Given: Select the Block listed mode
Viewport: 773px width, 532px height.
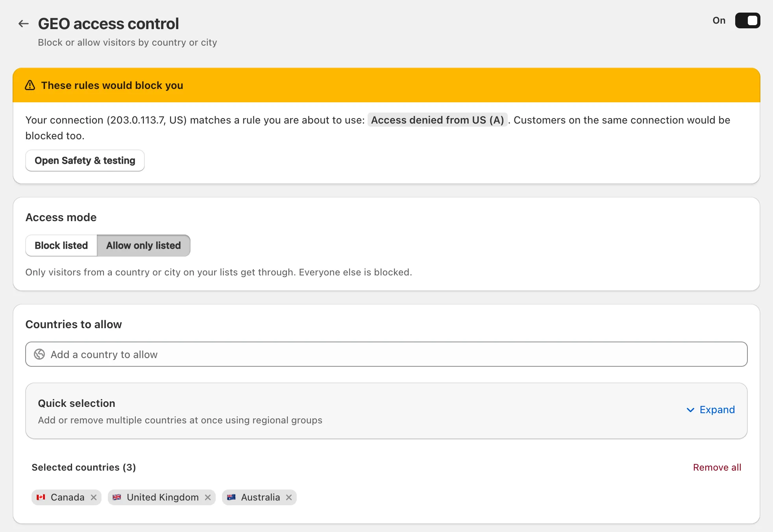Looking at the screenshot, I should point(61,246).
